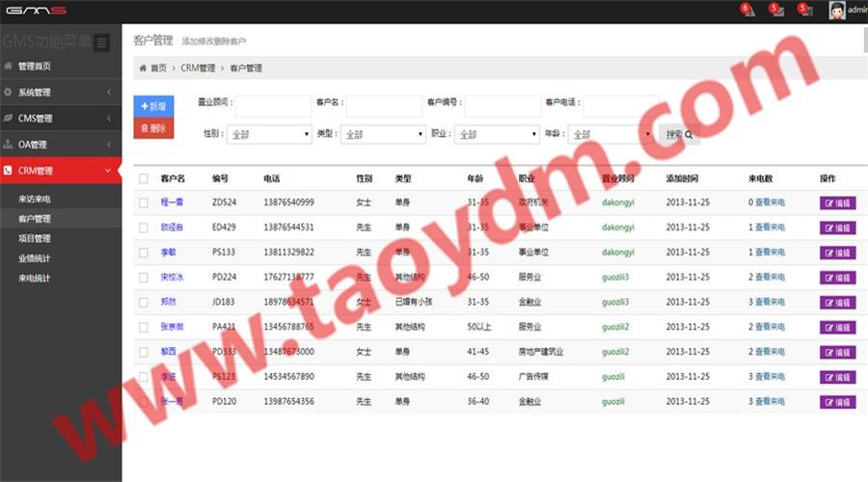
Task: Click the phone icon beside CRM管理
Action: click(8, 171)
